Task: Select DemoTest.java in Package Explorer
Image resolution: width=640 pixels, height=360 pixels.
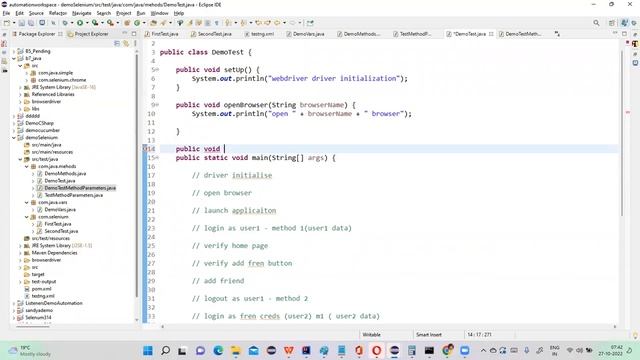Action: [60, 181]
